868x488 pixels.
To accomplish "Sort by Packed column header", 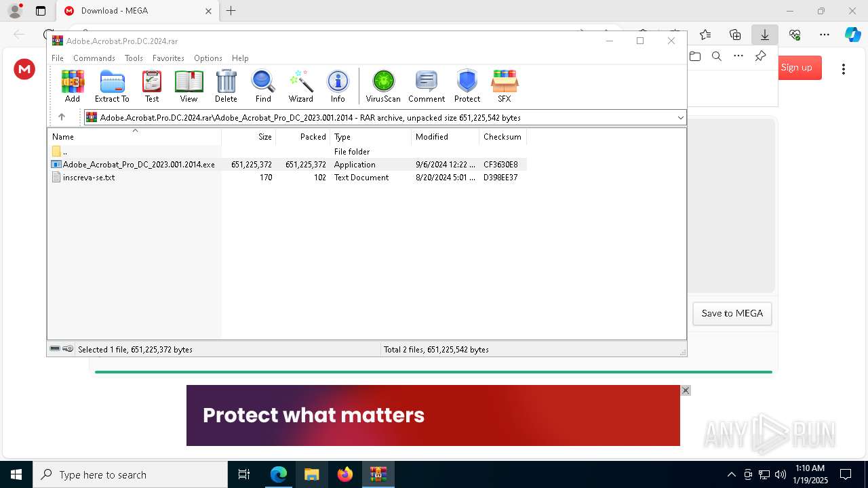I will pyautogui.click(x=303, y=137).
